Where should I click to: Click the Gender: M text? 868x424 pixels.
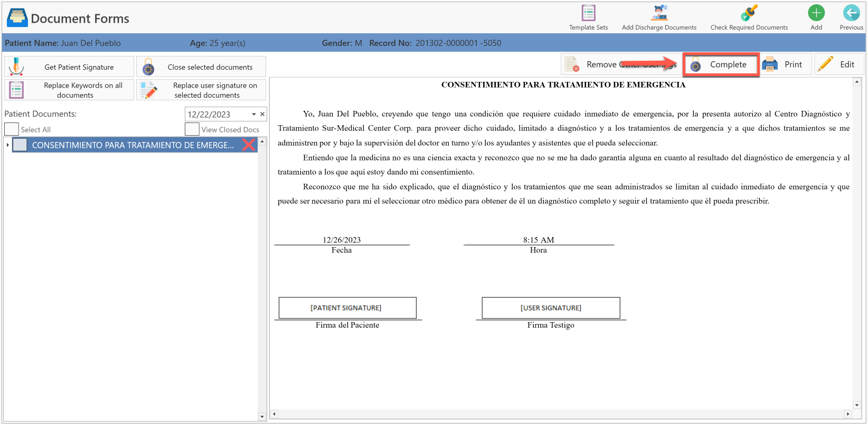pos(342,43)
